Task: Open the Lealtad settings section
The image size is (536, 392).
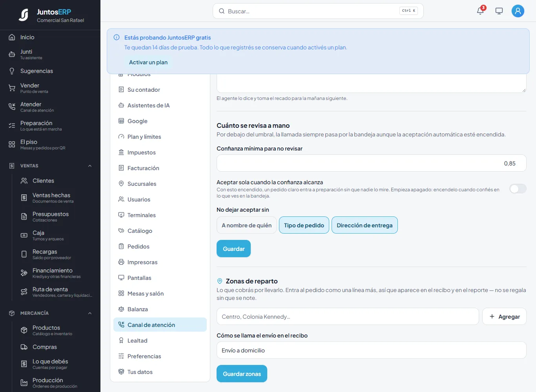Action: tap(160, 341)
